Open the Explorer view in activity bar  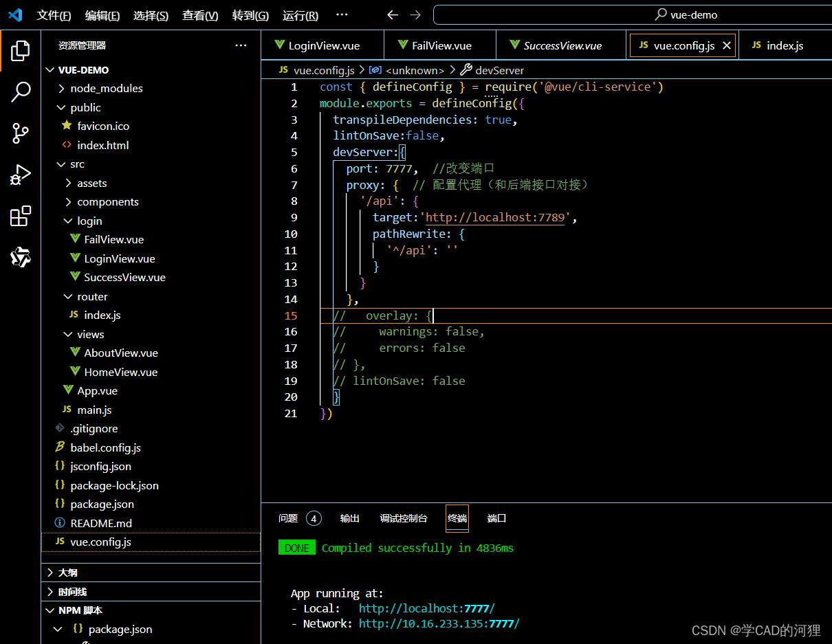tap(21, 50)
